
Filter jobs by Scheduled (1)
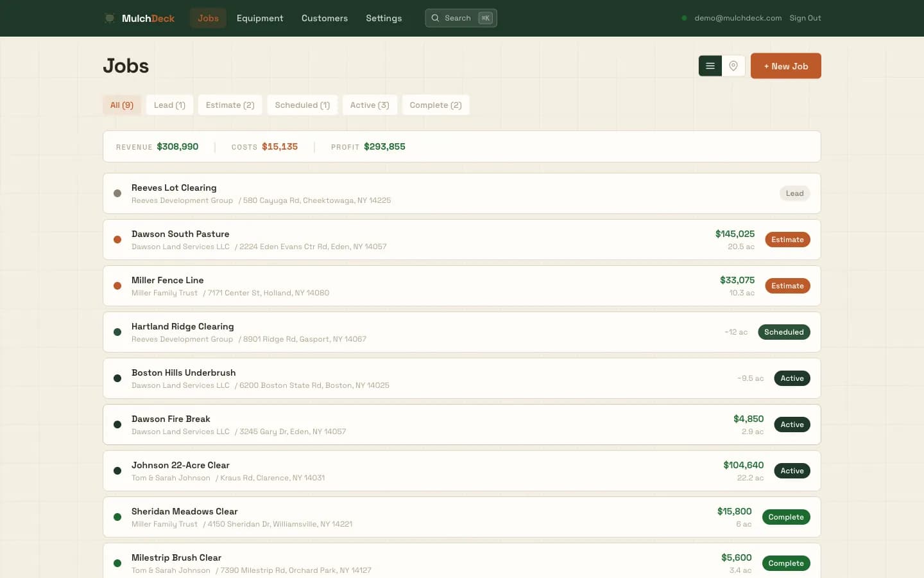pyautogui.click(x=302, y=105)
